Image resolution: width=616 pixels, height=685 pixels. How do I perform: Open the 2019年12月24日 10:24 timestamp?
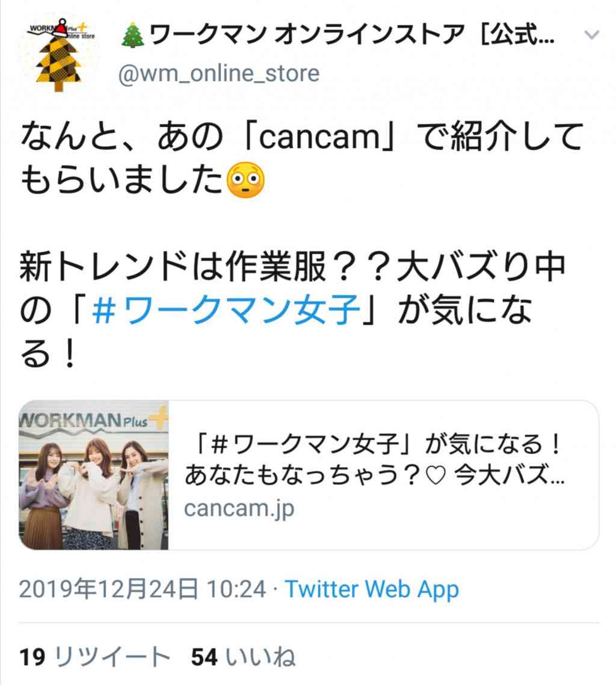click(x=143, y=589)
